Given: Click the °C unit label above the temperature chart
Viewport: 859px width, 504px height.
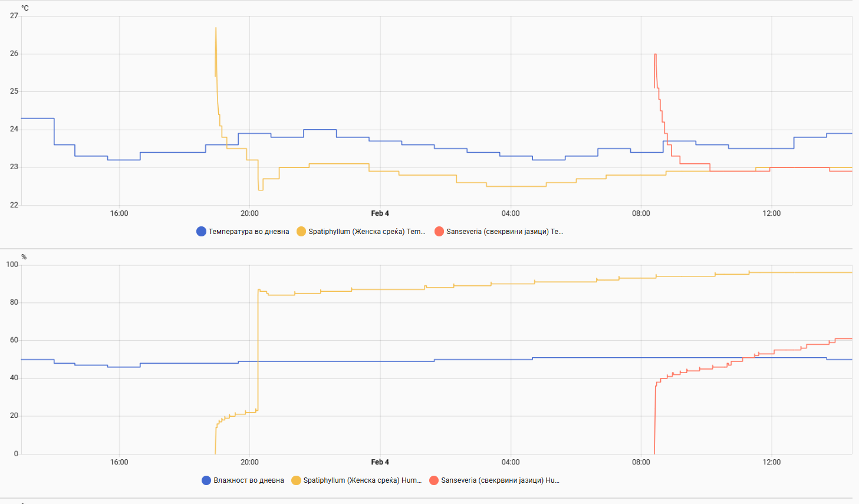Looking at the screenshot, I should [x=25, y=8].
